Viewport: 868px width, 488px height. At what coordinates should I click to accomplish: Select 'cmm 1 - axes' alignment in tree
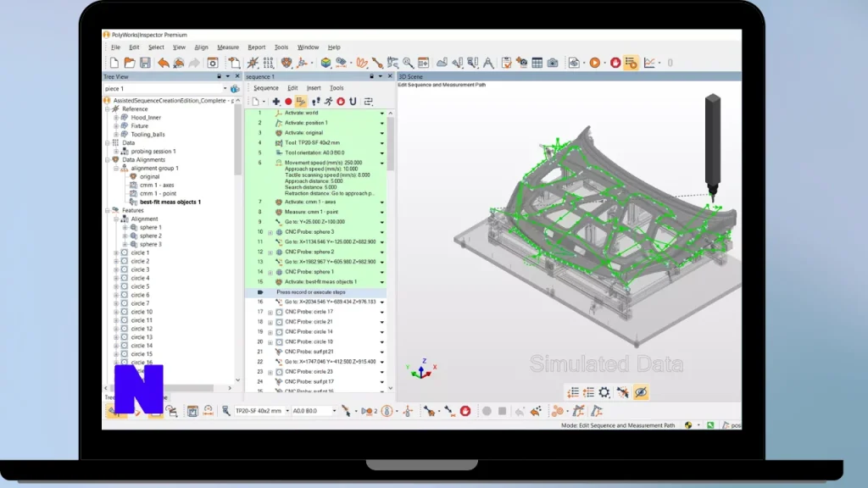pos(157,186)
